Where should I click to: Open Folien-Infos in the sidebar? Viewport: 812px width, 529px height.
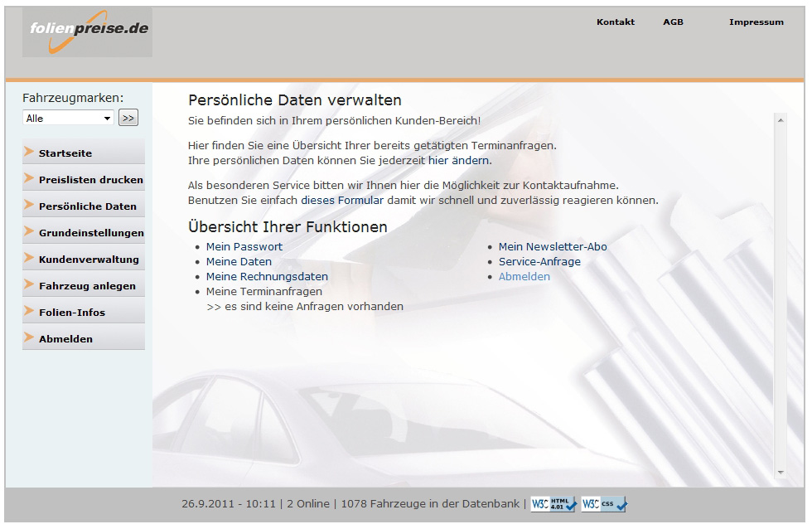tap(84, 310)
